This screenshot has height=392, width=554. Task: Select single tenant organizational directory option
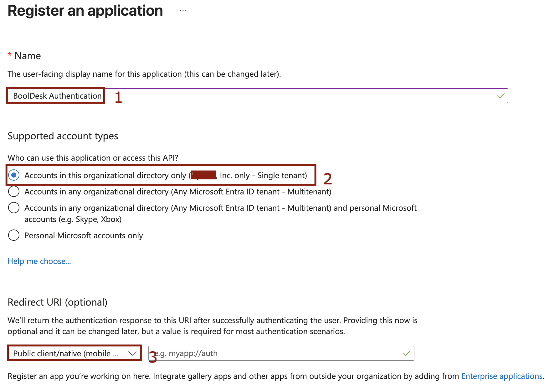(x=14, y=175)
